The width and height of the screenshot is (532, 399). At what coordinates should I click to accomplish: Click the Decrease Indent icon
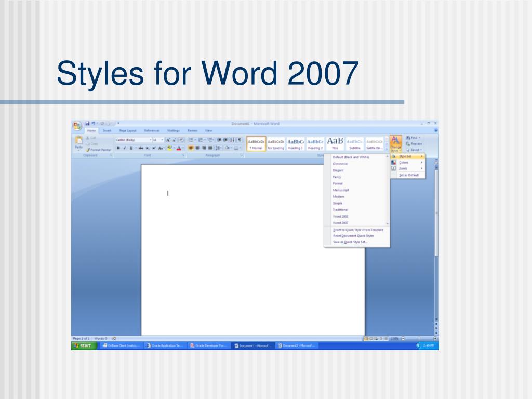[x=219, y=140]
